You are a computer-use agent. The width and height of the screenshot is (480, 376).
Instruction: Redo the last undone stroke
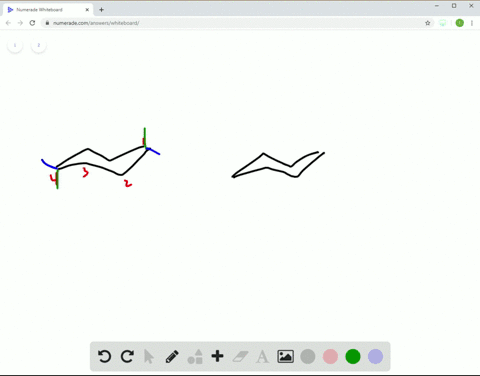127,356
